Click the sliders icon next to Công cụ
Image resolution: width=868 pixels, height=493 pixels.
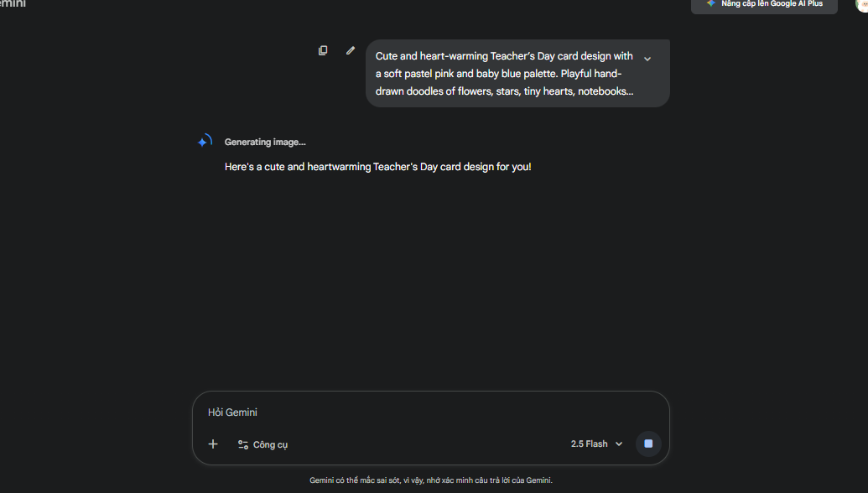[x=243, y=444]
